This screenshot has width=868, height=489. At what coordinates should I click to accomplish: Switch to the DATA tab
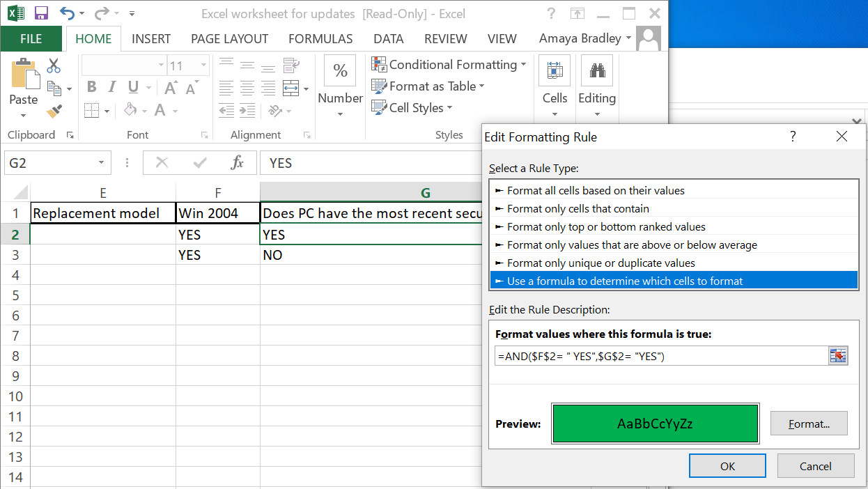coord(389,39)
